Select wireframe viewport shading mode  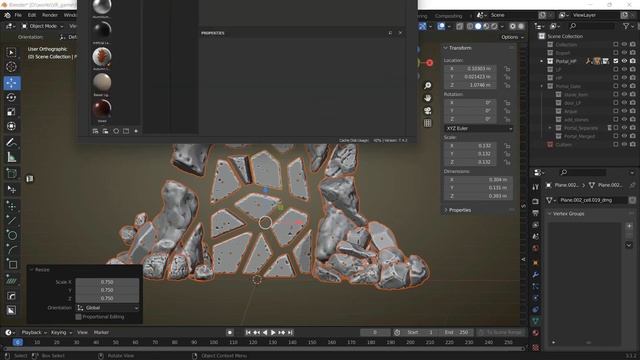click(x=470, y=26)
